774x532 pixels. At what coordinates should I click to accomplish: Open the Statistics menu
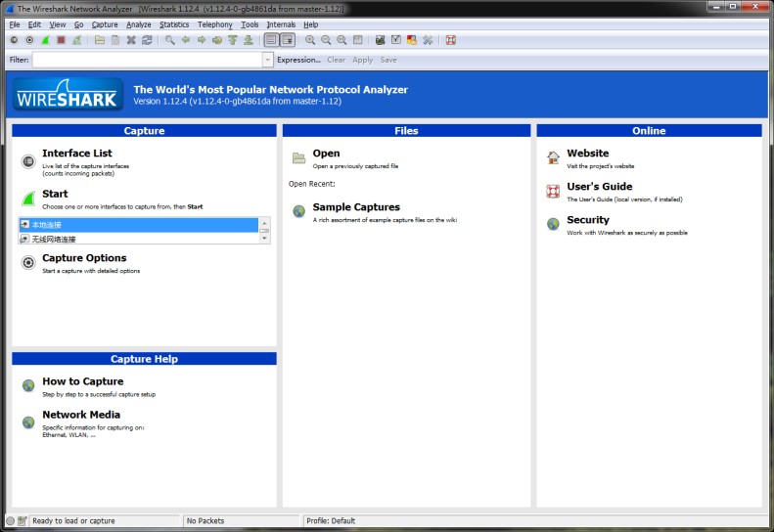[174, 24]
